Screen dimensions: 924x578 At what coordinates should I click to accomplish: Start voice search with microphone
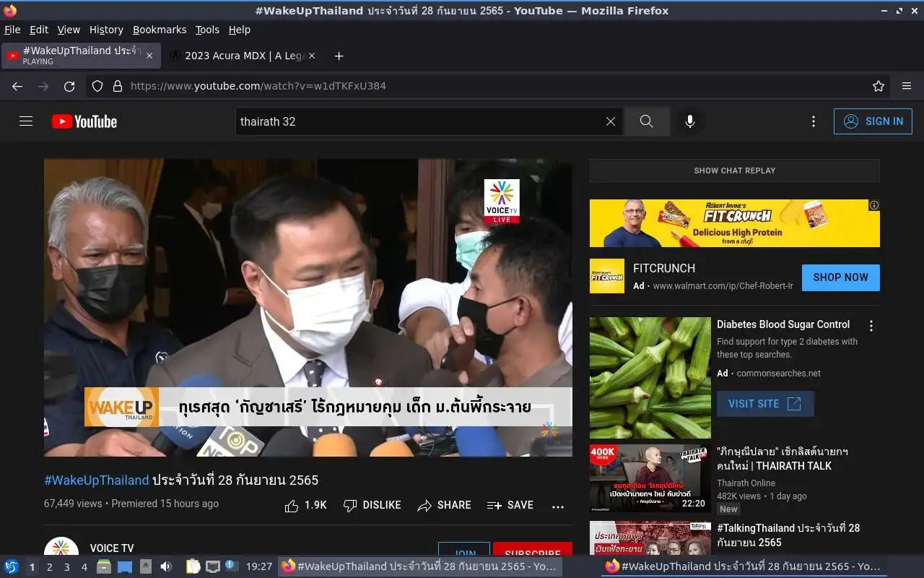(x=690, y=121)
